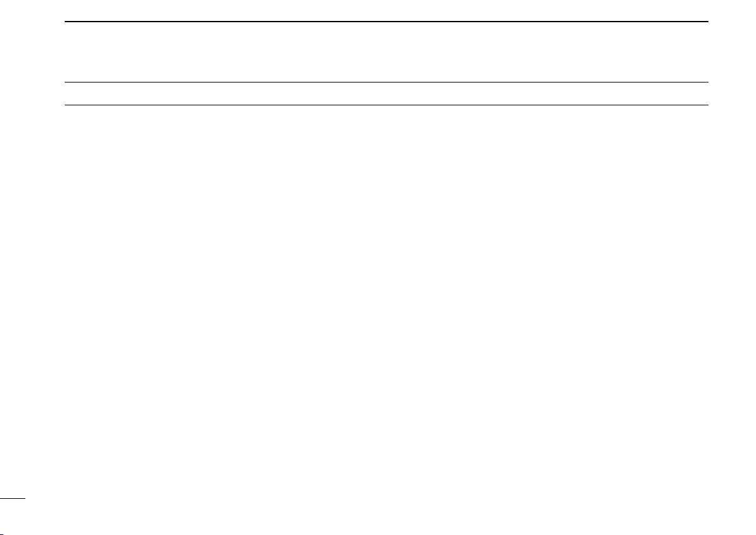Select the blank band between thin lines

[x=386, y=93]
